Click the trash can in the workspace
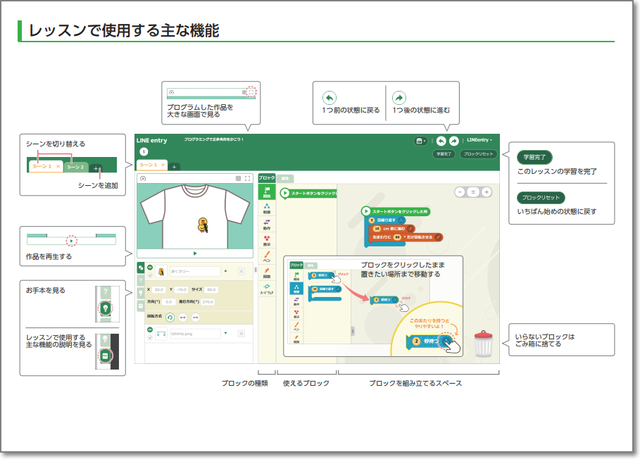The image size is (640, 459). click(484, 342)
